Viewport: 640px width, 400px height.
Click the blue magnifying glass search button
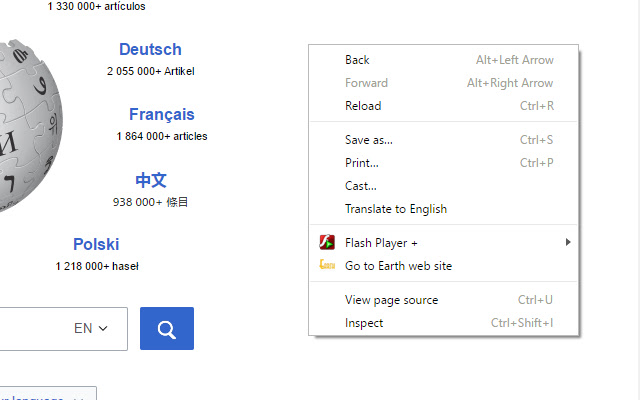coord(167,329)
